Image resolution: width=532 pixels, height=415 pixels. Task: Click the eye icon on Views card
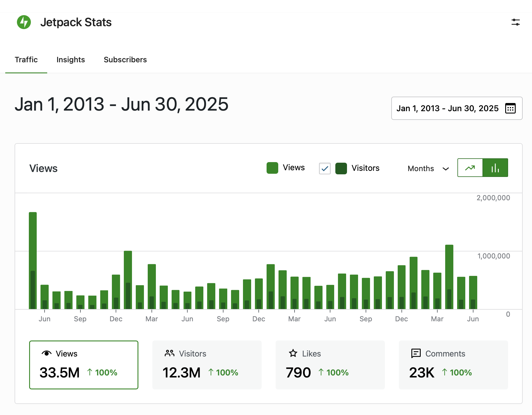[x=46, y=353]
